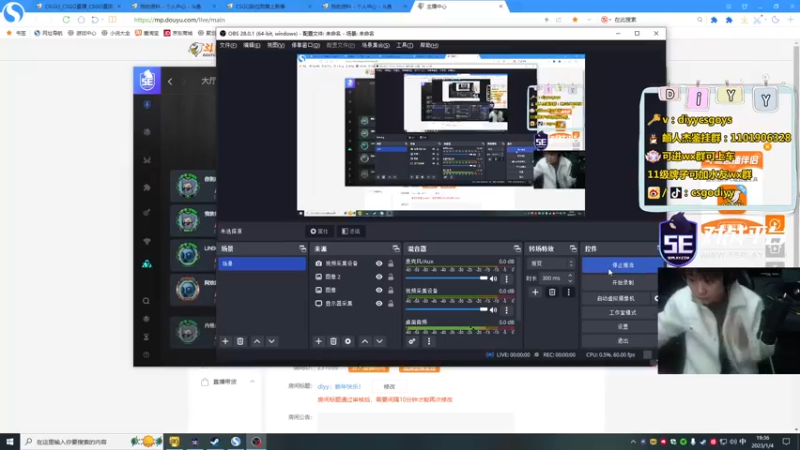Open 编辑 menu in OBS

tap(251, 45)
